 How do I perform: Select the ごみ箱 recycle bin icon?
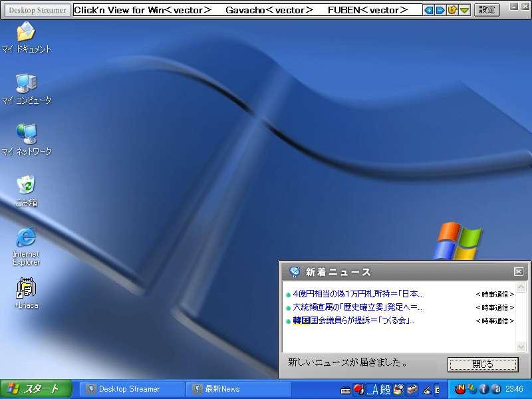point(26,191)
